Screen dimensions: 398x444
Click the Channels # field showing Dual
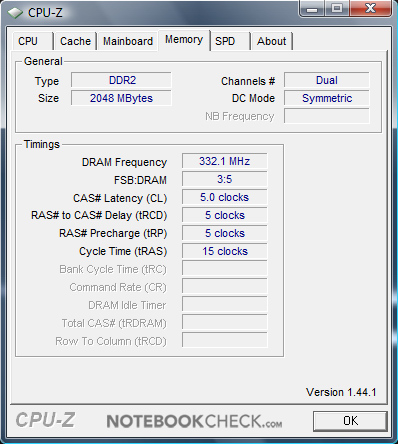coord(327,80)
